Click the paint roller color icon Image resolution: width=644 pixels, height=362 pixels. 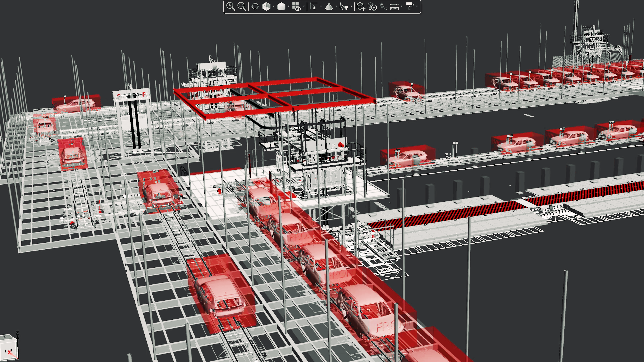[x=410, y=6]
